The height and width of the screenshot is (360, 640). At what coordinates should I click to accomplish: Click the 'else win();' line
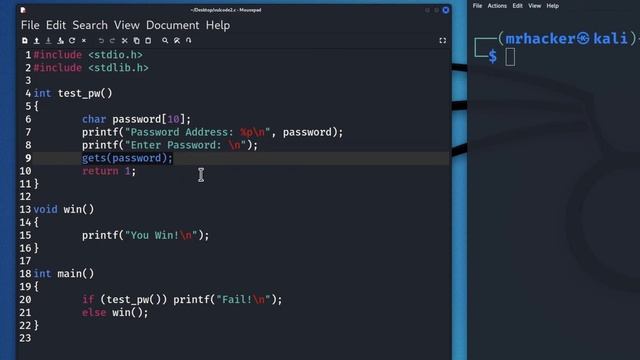click(115, 313)
